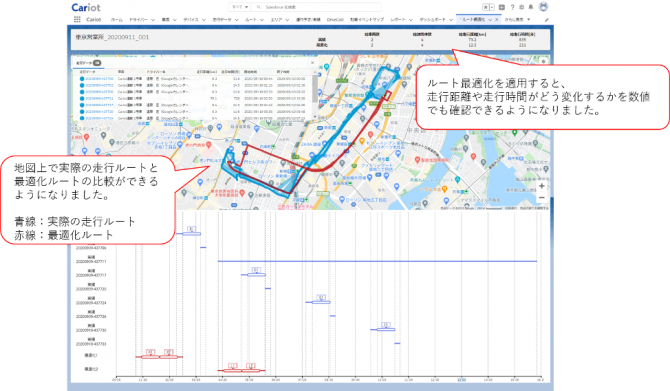Show notifications via the bell icon
This screenshot has width=670, height=391.
(531, 7)
